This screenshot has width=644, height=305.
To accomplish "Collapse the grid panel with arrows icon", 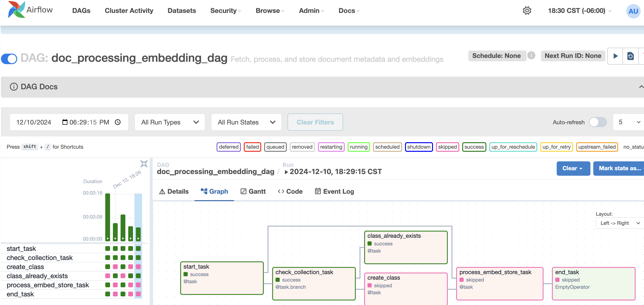I will pyautogui.click(x=144, y=164).
